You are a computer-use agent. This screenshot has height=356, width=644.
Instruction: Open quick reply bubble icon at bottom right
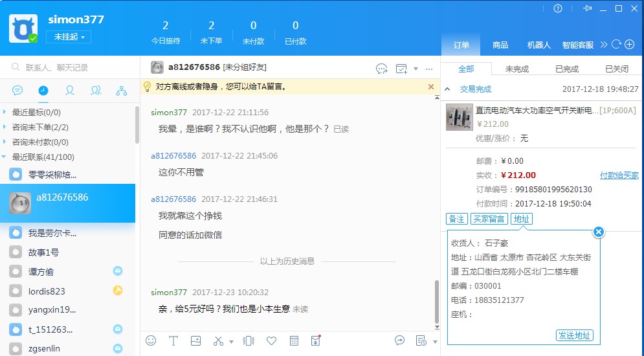pos(399,340)
